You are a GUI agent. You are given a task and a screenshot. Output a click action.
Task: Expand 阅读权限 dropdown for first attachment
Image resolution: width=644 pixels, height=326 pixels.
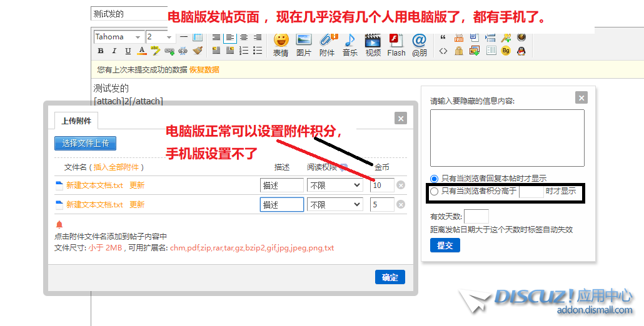[x=335, y=185]
